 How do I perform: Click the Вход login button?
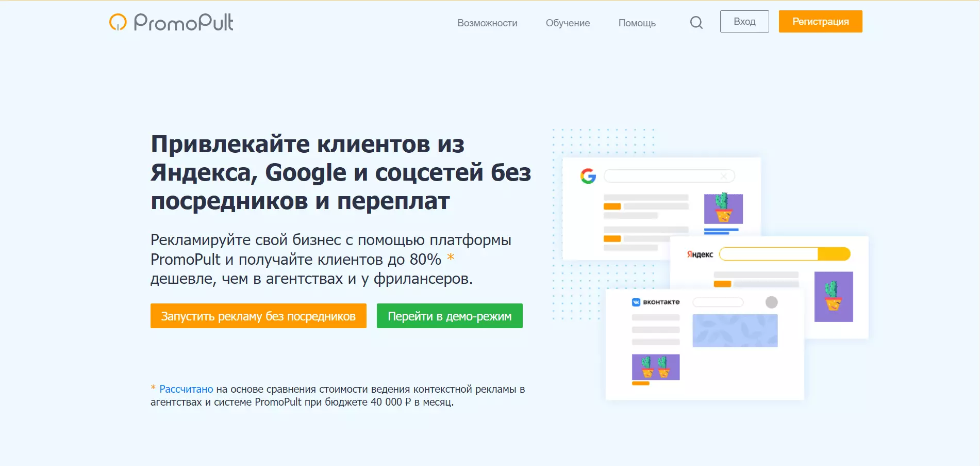coord(744,22)
